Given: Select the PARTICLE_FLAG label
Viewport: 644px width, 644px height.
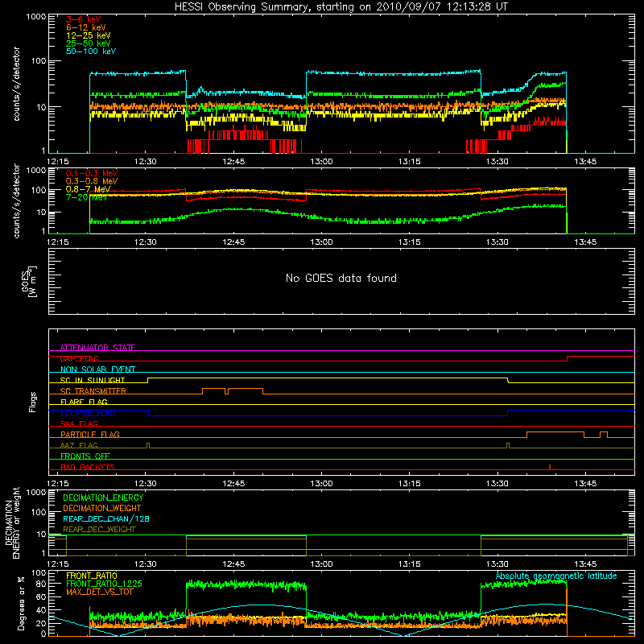Looking at the screenshot, I should (90, 434).
